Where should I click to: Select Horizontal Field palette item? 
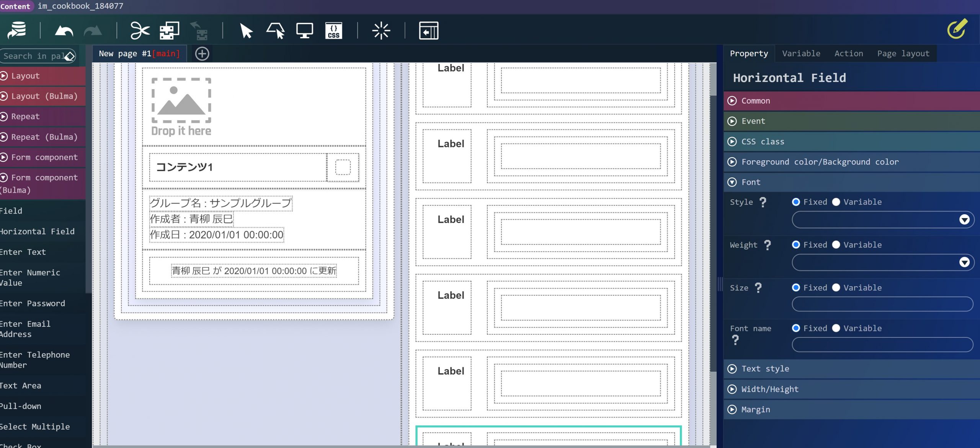(38, 231)
